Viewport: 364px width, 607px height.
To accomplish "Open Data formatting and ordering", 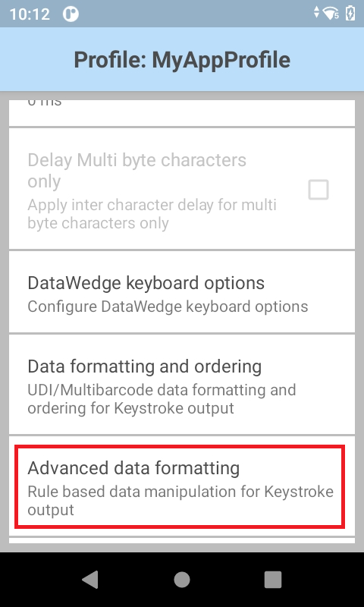I will (182, 385).
